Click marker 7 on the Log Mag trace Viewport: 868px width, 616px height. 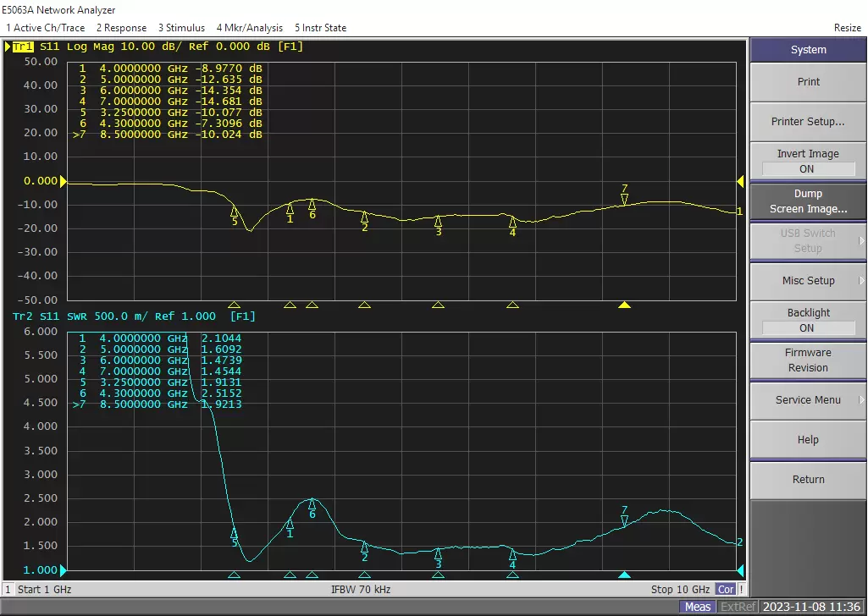click(624, 197)
